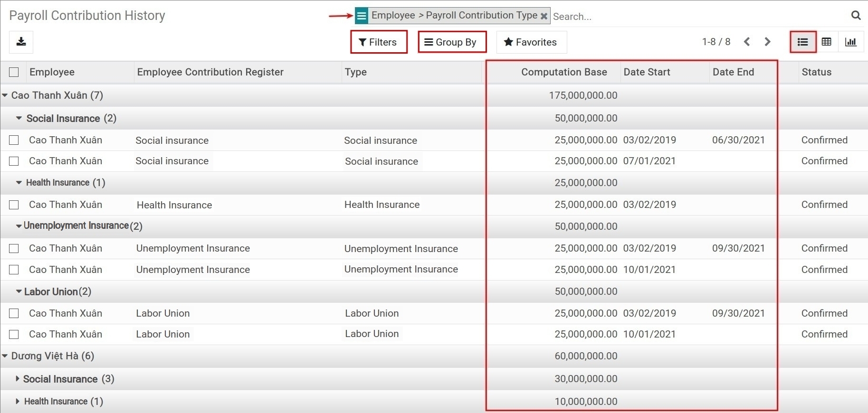The width and height of the screenshot is (868, 413).
Task: Click the 175,000,000.00 group total
Action: (583, 95)
